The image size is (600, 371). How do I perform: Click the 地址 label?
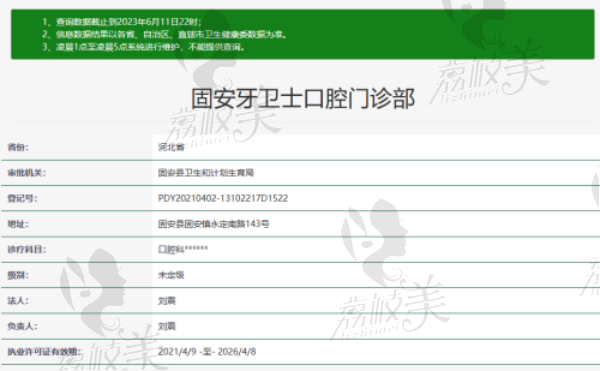[x=18, y=224]
